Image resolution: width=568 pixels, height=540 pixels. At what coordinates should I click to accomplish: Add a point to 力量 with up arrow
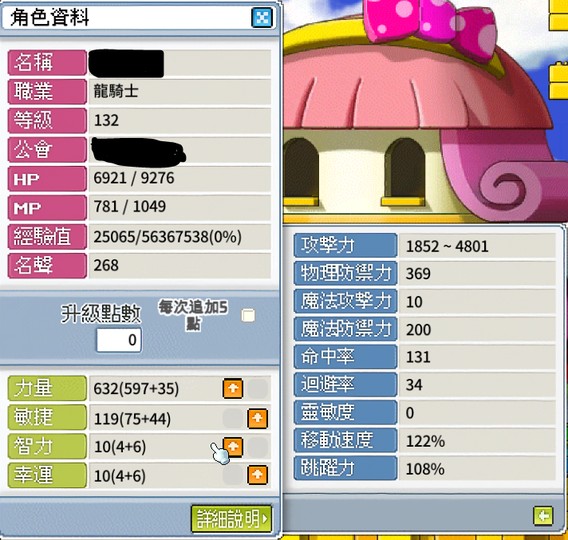click(x=233, y=389)
